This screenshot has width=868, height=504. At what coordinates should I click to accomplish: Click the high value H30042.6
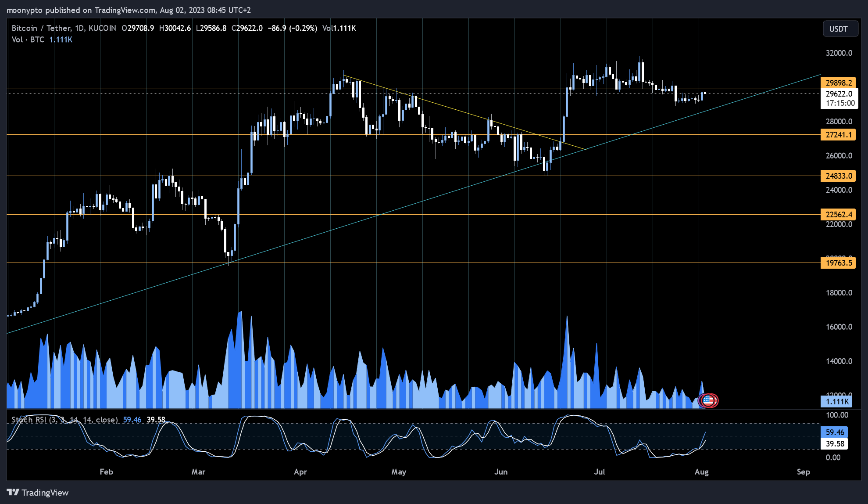pos(175,28)
